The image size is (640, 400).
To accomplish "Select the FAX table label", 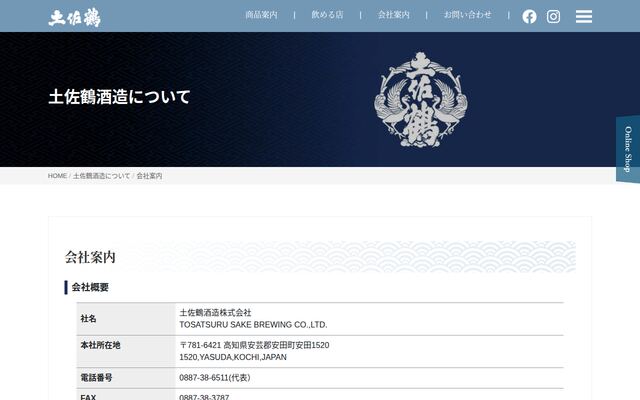I will [88, 397].
